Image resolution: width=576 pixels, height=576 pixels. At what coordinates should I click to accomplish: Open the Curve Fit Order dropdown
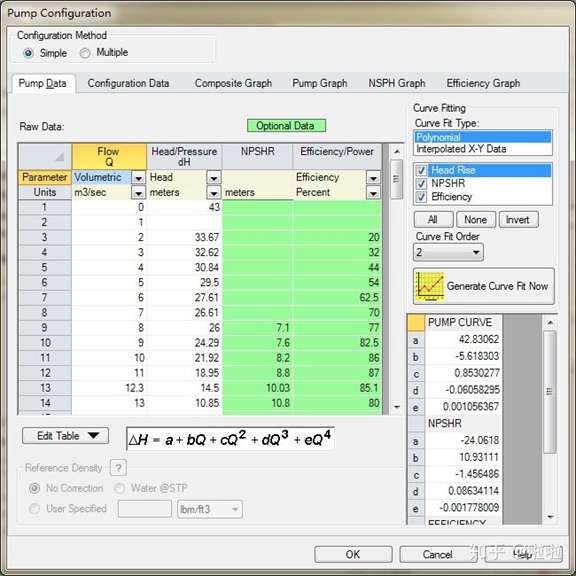tap(448, 252)
